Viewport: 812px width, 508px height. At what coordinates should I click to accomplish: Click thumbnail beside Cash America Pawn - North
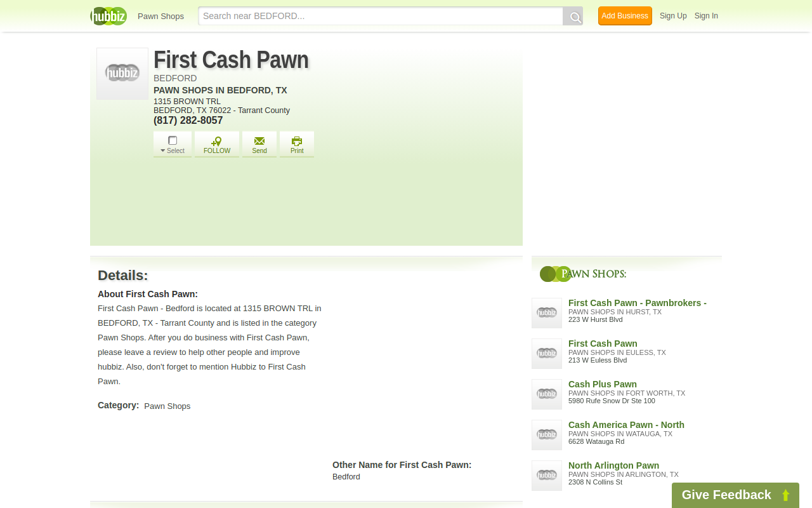pos(547,435)
